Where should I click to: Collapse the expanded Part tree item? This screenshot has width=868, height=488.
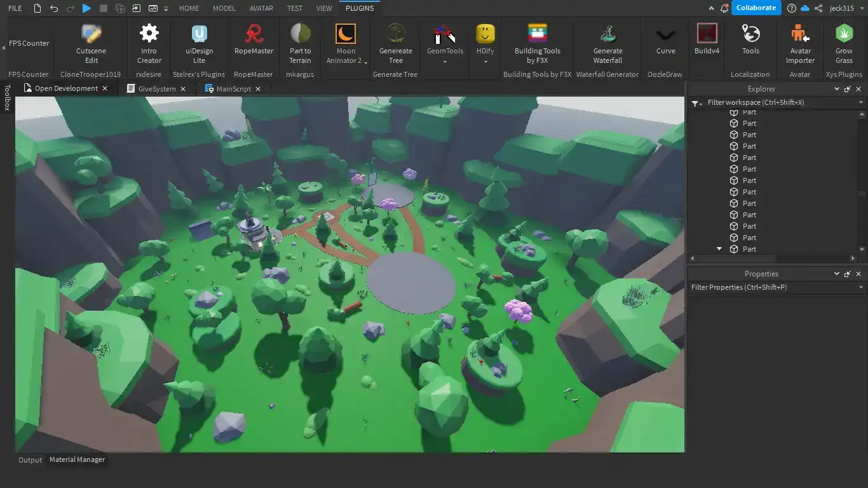(719, 249)
